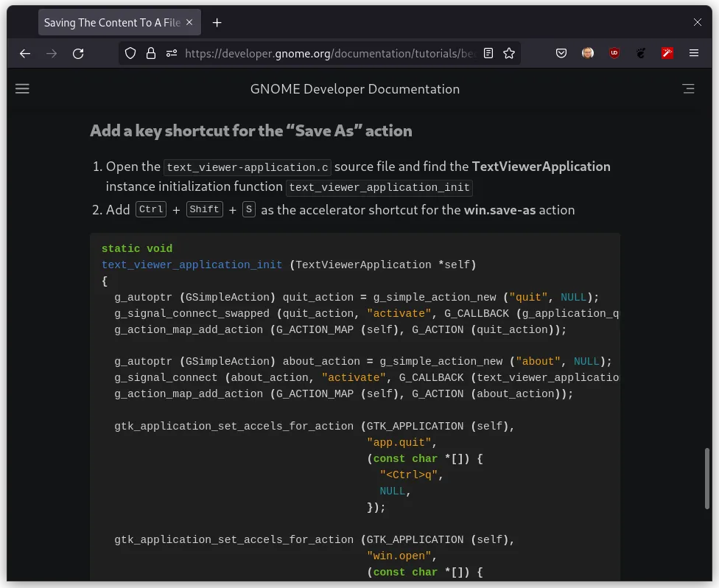This screenshot has width=719, height=588.
Task: Reload the current page
Action: (x=78, y=53)
